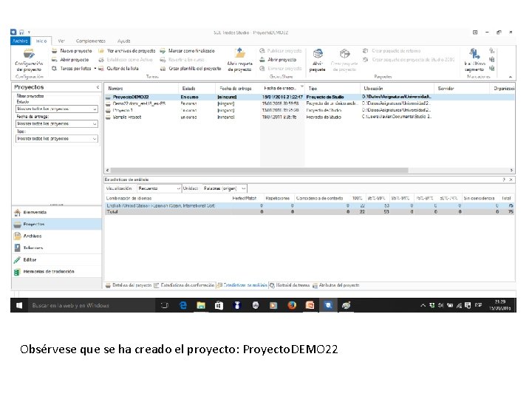Open the Archivo tab
Image resolution: width=532 pixels, height=399 pixels.
pos(20,41)
